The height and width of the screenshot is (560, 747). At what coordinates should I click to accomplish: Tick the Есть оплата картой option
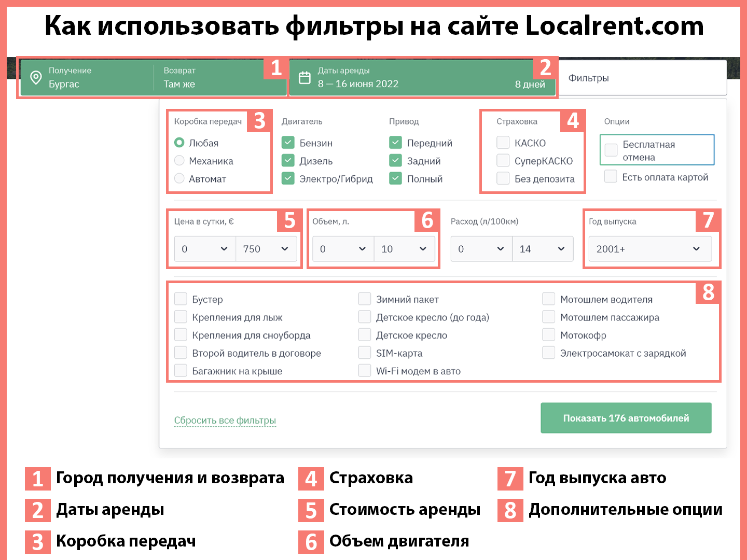tap(611, 176)
